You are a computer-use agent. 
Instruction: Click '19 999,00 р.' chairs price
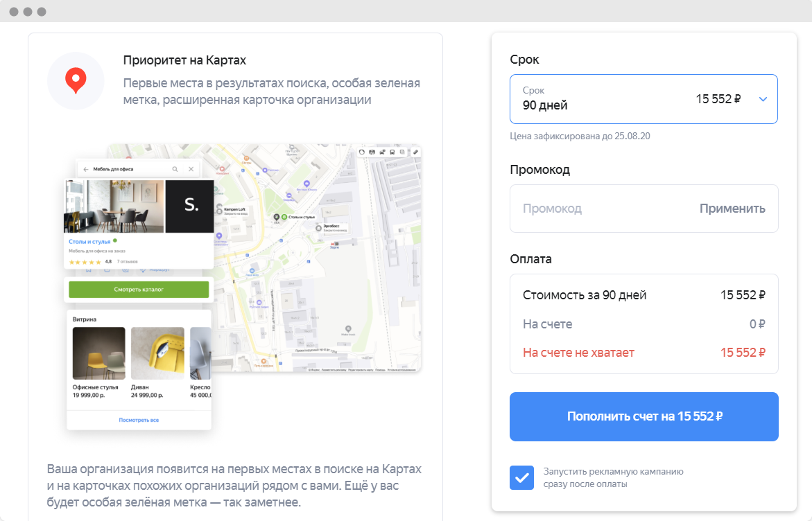[89, 396]
